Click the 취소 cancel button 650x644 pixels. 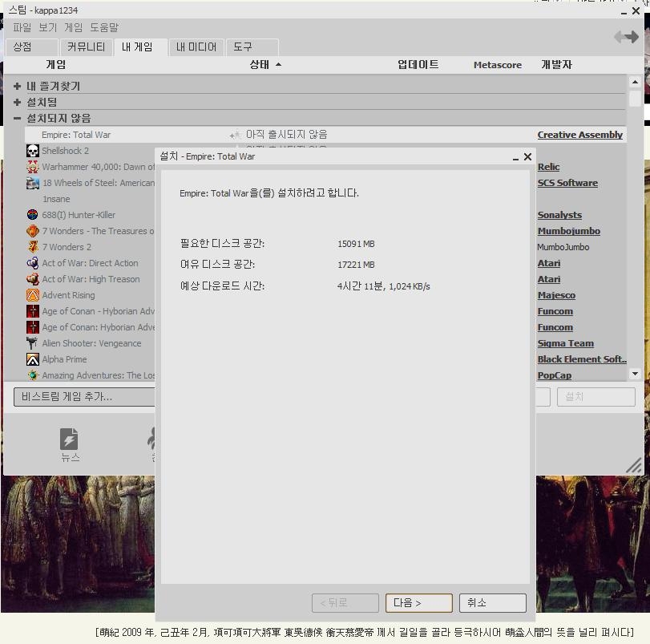tap(492, 602)
